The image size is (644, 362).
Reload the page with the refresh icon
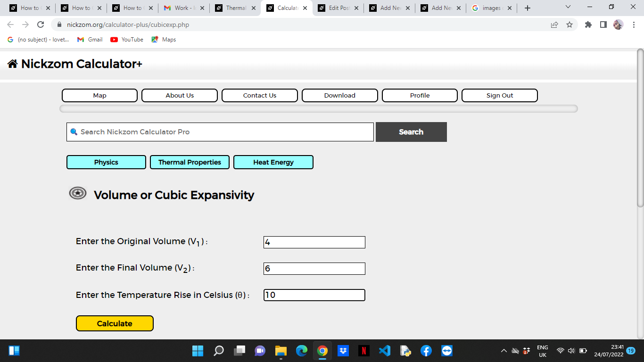click(x=41, y=25)
